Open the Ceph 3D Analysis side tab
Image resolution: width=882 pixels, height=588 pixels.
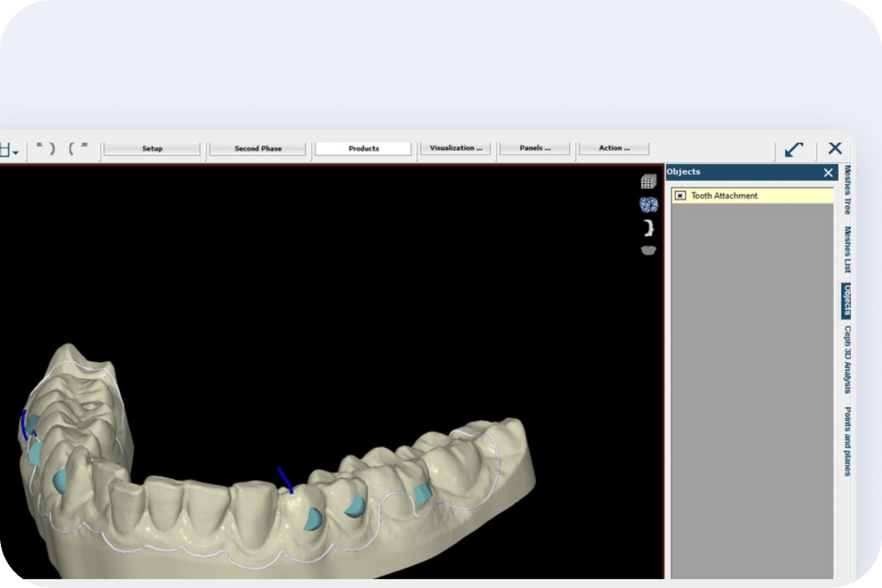847,359
